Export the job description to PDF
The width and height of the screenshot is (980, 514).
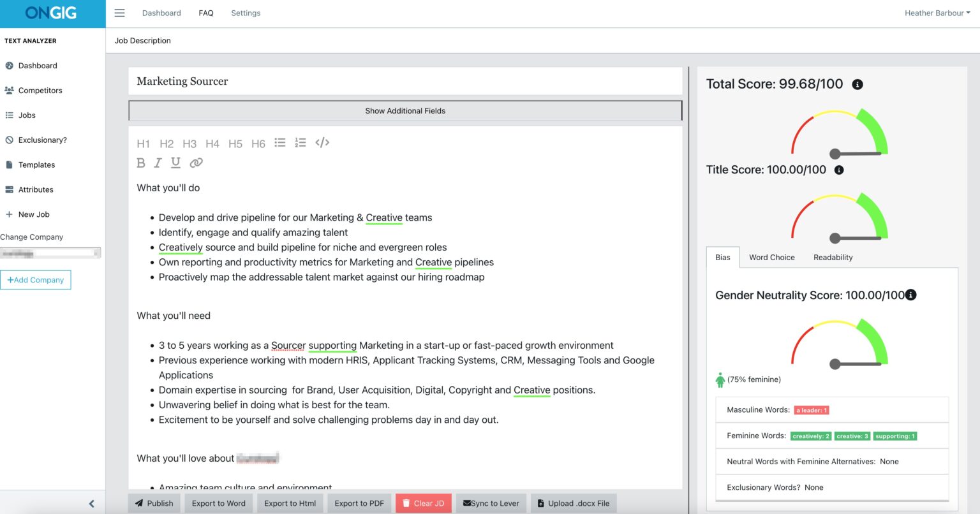359,503
